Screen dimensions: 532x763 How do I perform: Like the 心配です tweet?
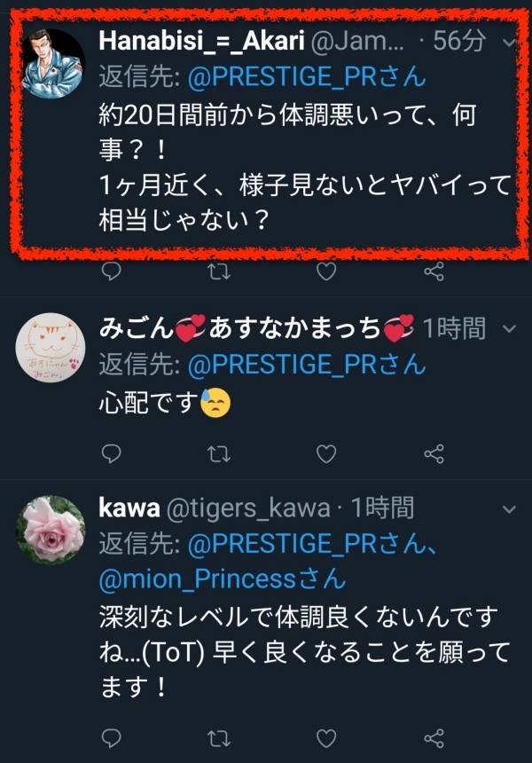(326, 454)
